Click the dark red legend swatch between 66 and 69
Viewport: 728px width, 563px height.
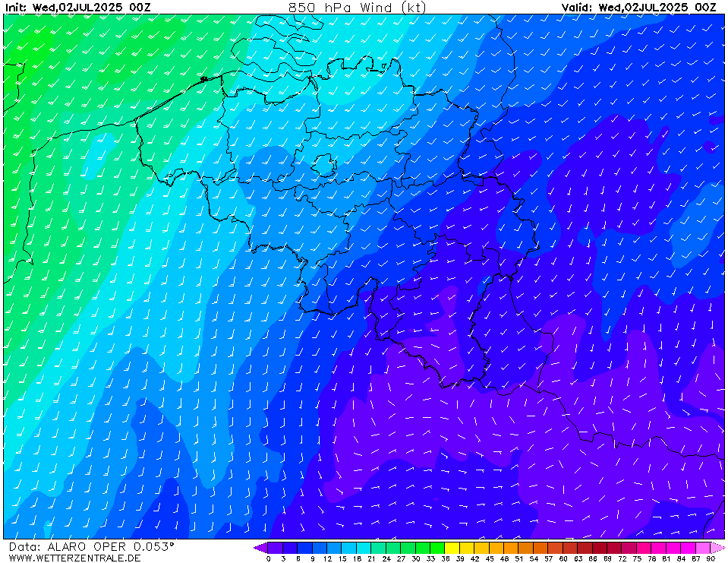click(x=600, y=548)
